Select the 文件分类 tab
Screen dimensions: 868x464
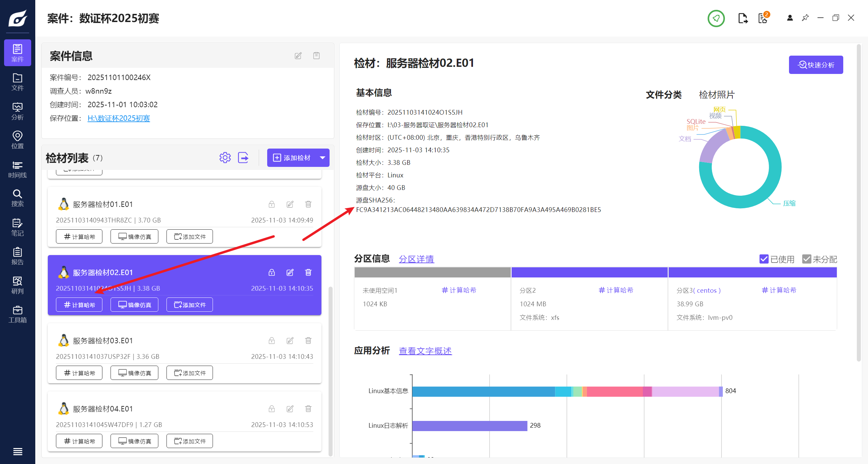pos(664,95)
